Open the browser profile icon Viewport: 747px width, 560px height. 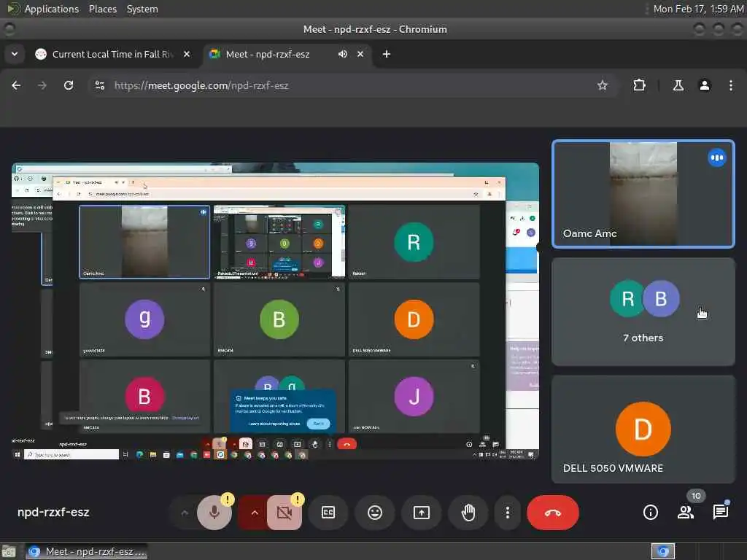point(705,85)
